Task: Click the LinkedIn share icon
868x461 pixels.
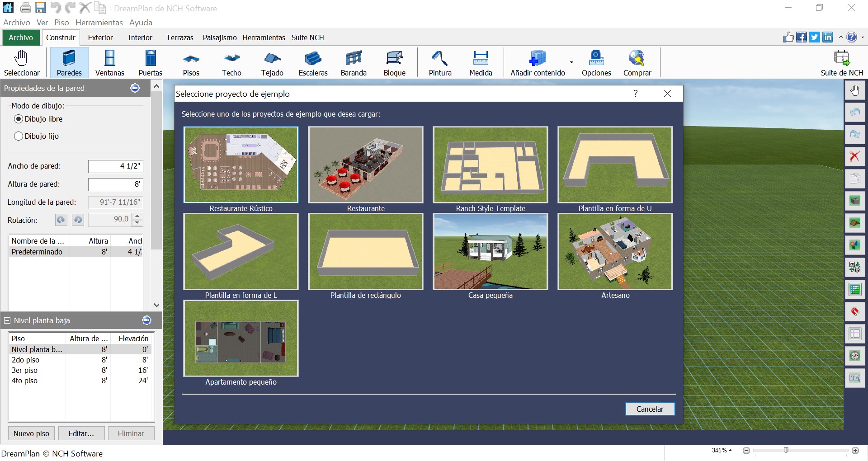Action: click(x=828, y=38)
